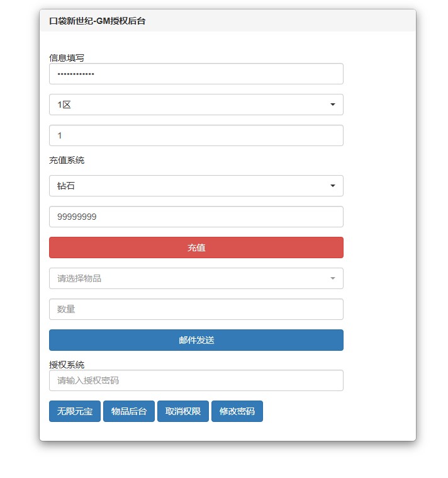
Task: Click the 取消权限 button
Action: point(183,411)
